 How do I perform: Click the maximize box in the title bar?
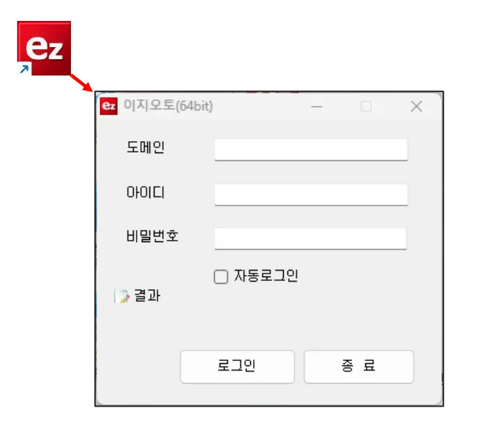coord(366,106)
